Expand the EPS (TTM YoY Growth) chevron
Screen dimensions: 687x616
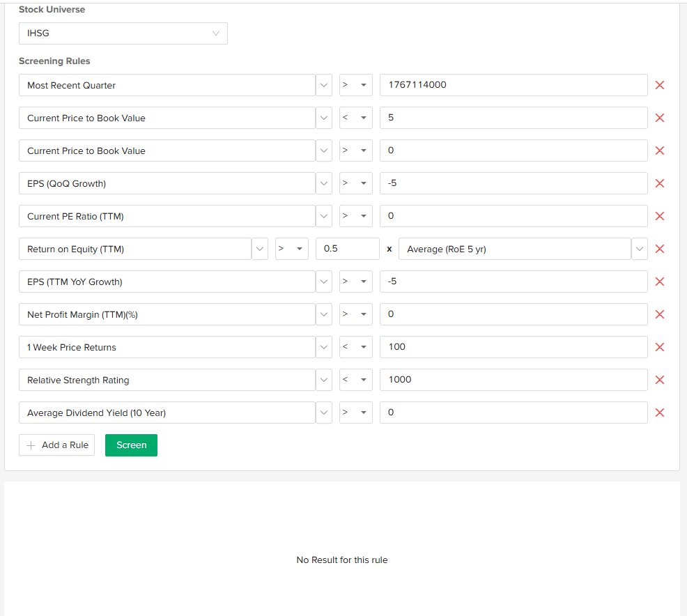point(324,282)
